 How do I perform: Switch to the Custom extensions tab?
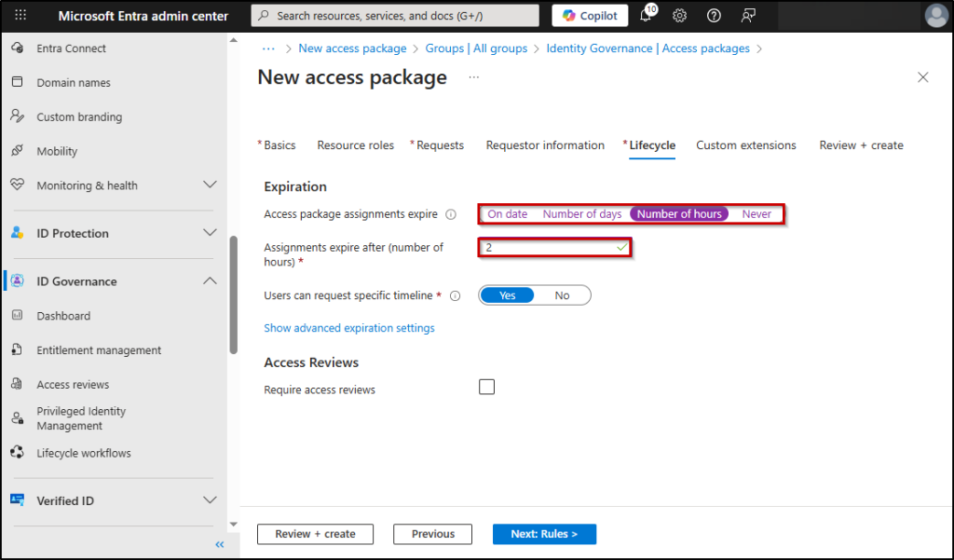745,145
